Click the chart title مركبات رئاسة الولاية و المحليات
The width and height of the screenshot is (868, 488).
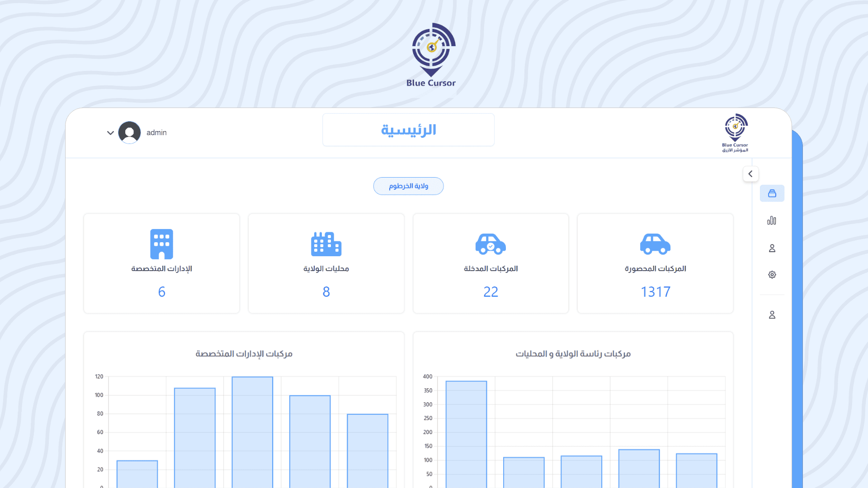[x=573, y=354]
